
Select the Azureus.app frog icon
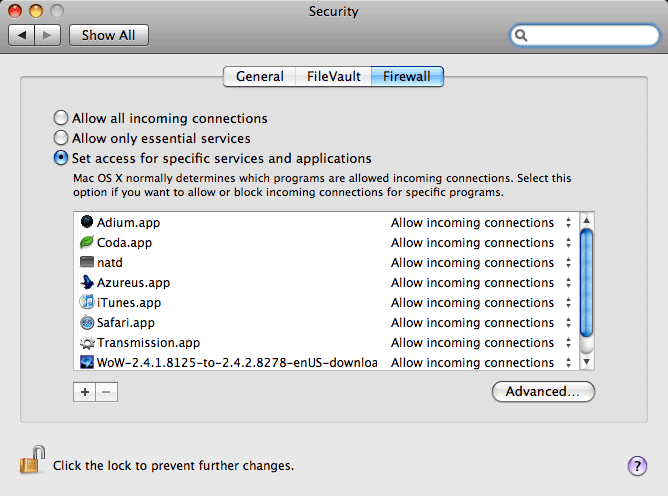point(87,282)
